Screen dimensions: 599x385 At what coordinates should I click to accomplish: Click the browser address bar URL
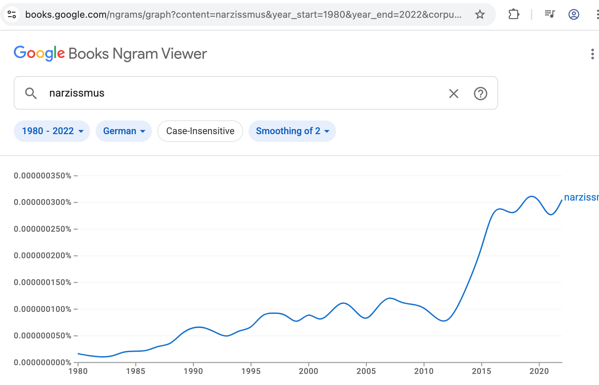coord(243,15)
